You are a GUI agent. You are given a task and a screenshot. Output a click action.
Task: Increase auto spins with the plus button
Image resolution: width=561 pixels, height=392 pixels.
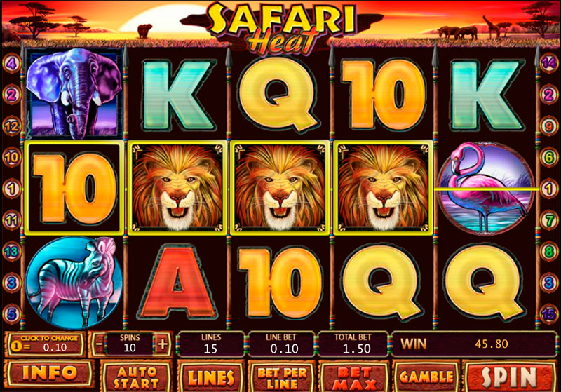point(163,344)
